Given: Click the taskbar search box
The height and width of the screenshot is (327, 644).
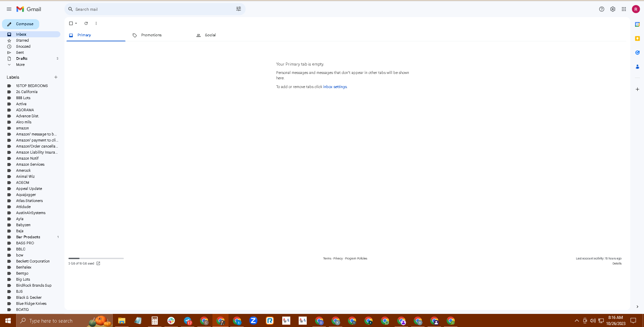Looking at the screenshot, I should pyautogui.click(x=64, y=321).
